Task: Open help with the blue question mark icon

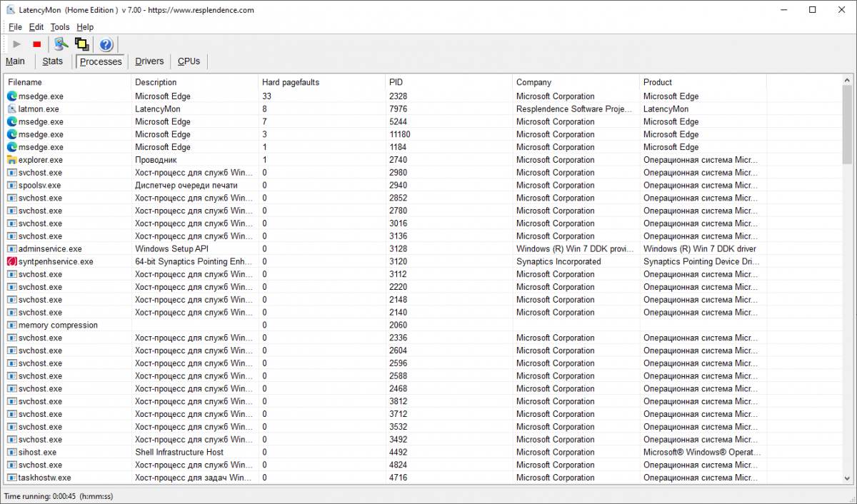Action: click(106, 45)
